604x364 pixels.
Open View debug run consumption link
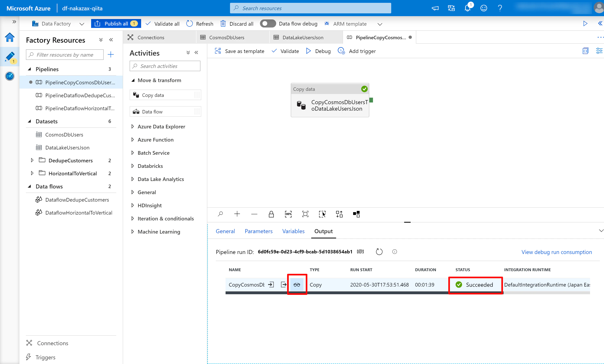pyautogui.click(x=557, y=252)
